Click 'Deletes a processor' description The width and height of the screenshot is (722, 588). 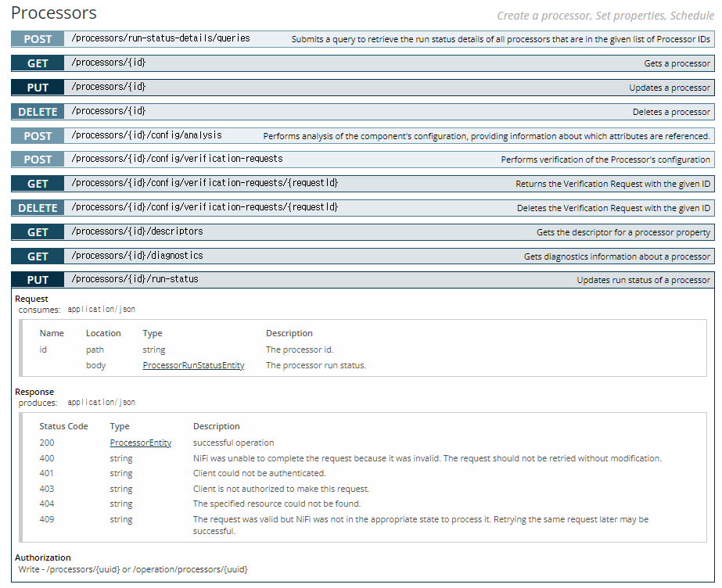point(671,112)
